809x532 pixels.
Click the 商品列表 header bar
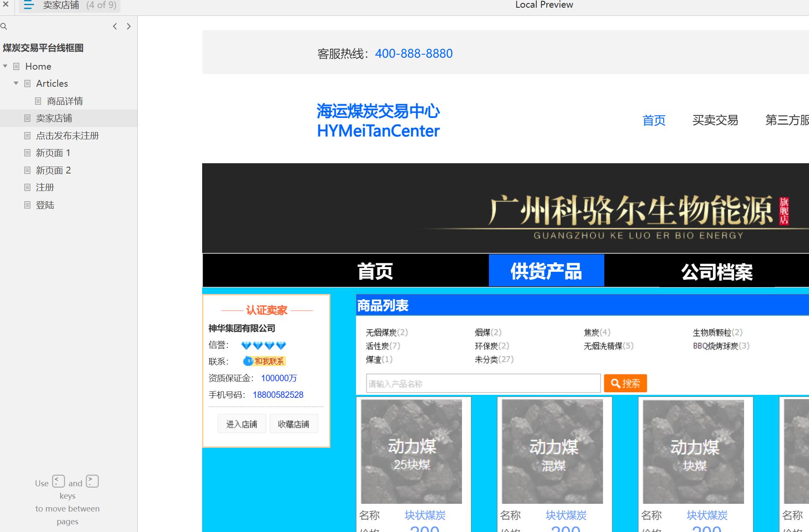point(582,306)
